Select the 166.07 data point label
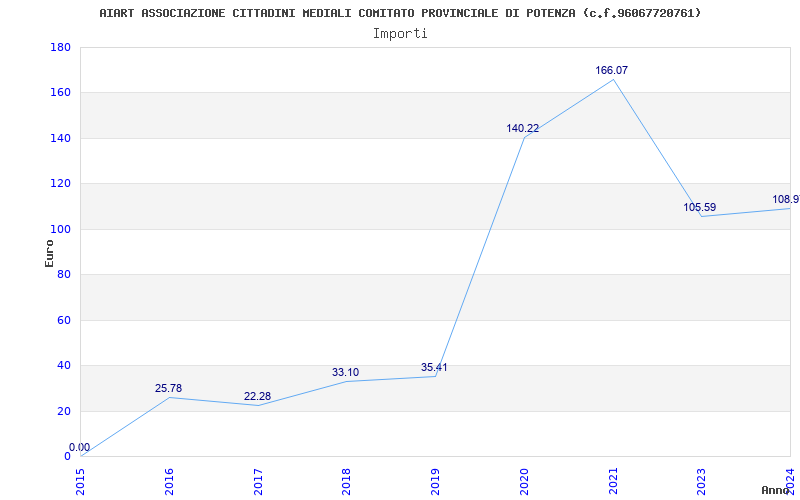800x500 pixels. 612,70
